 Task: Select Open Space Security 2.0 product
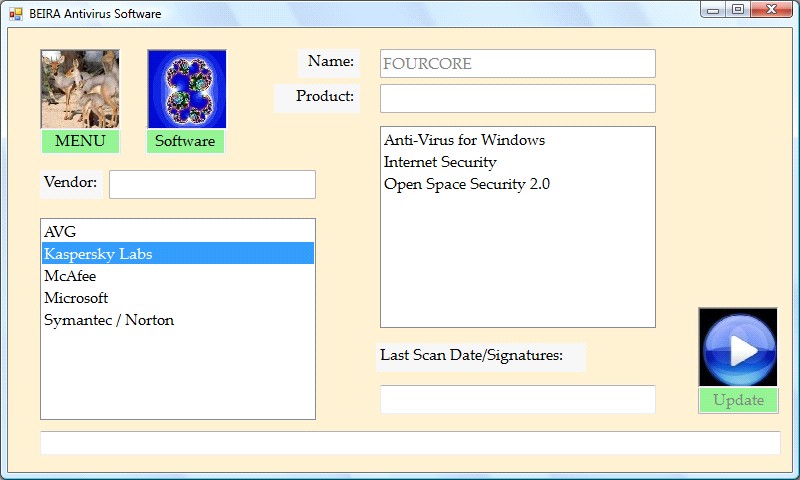tap(466, 184)
